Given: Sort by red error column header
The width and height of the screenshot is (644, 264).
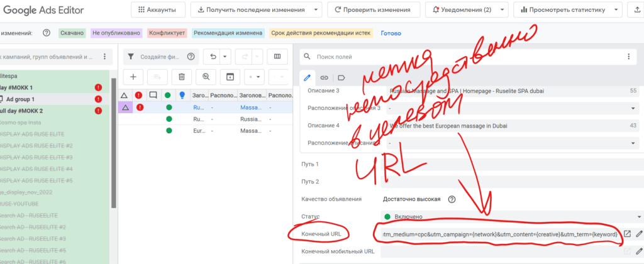Looking at the screenshot, I should click(x=139, y=96).
